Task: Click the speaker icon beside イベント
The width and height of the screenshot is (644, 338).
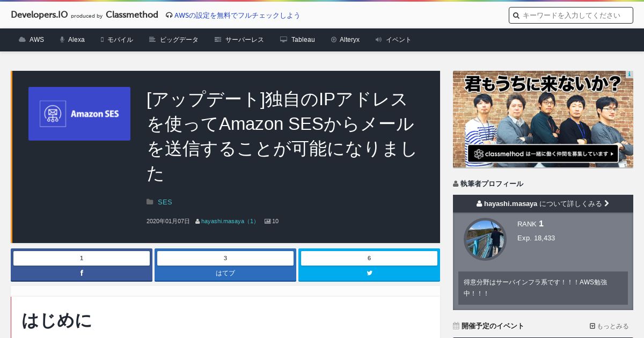Action: (378, 40)
